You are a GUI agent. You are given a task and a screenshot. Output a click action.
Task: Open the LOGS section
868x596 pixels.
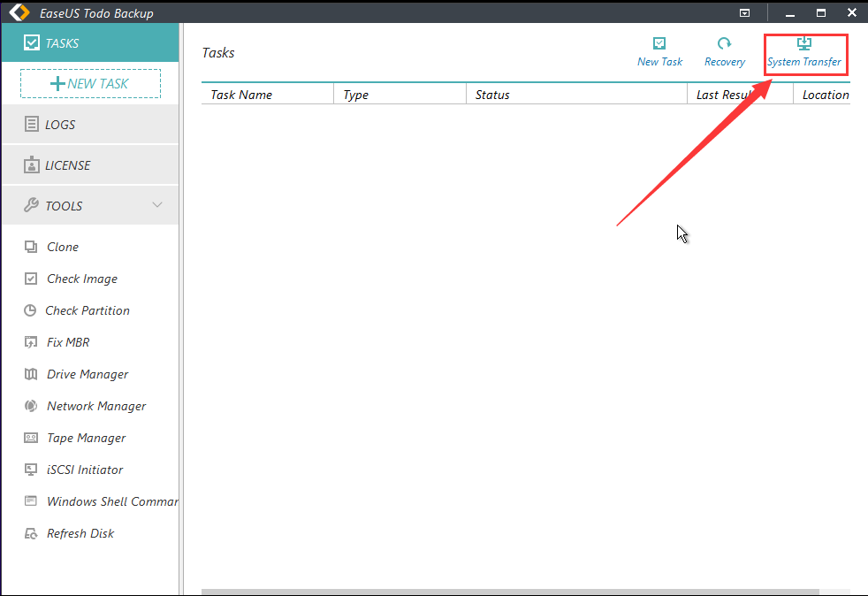point(90,125)
